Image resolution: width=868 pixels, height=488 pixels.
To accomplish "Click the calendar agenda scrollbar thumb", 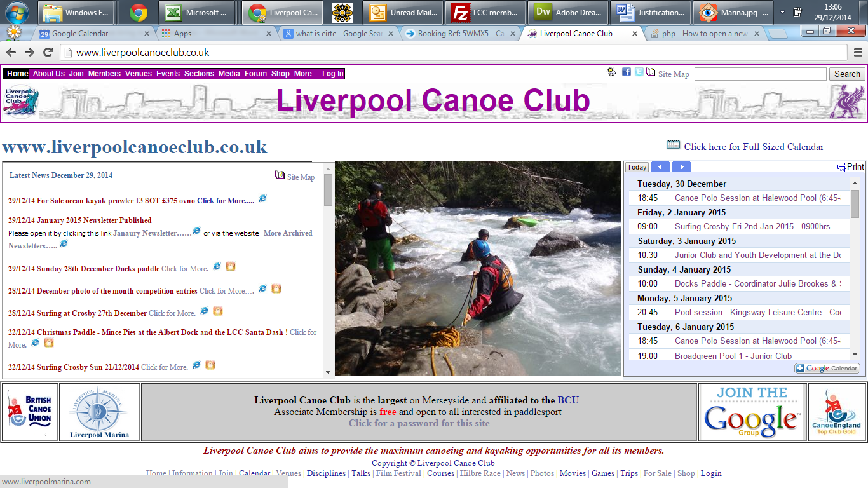I will [855, 203].
